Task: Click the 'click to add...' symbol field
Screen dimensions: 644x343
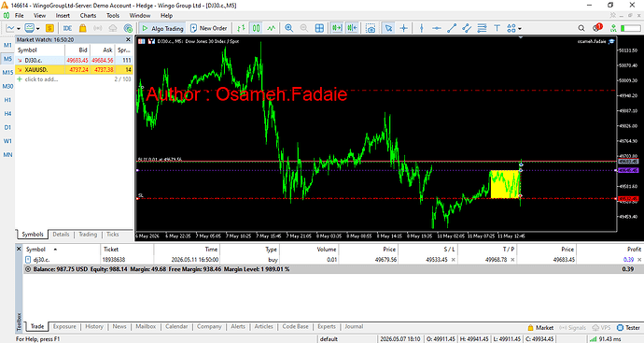Action: pyautogui.click(x=41, y=79)
